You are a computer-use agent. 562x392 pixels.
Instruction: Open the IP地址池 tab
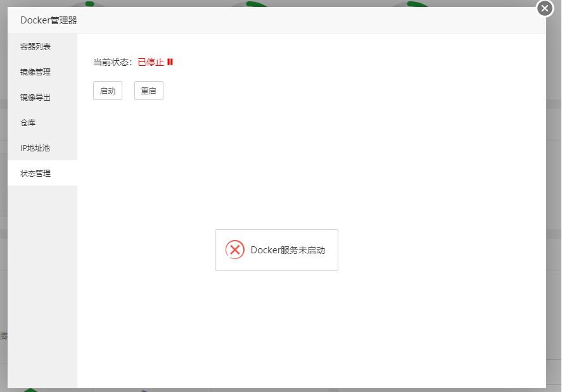(x=42, y=148)
